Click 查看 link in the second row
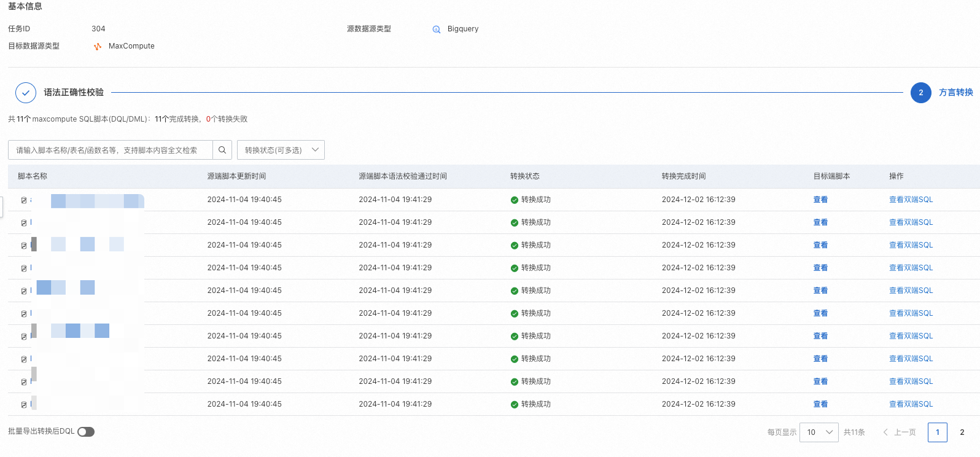 point(820,222)
